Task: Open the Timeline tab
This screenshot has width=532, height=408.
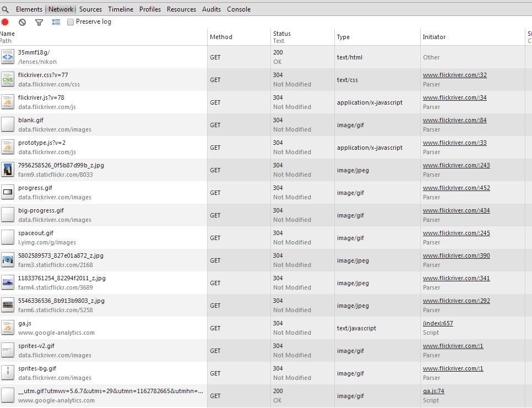Action: [121, 9]
